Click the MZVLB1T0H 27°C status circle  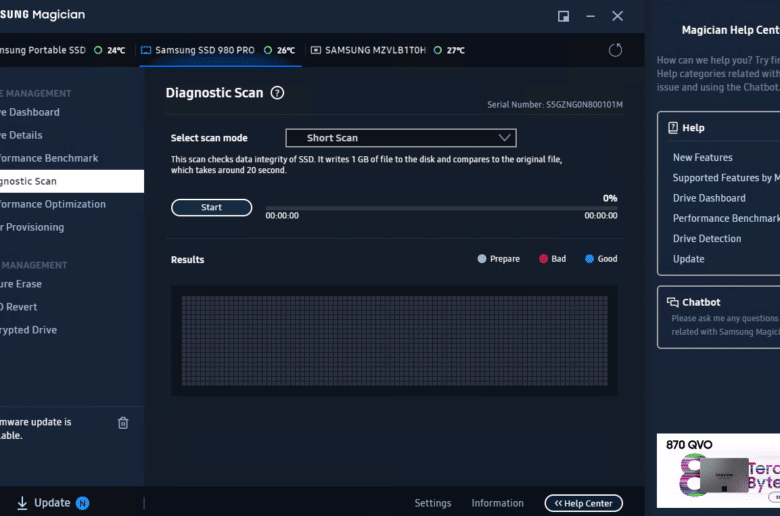coord(438,50)
